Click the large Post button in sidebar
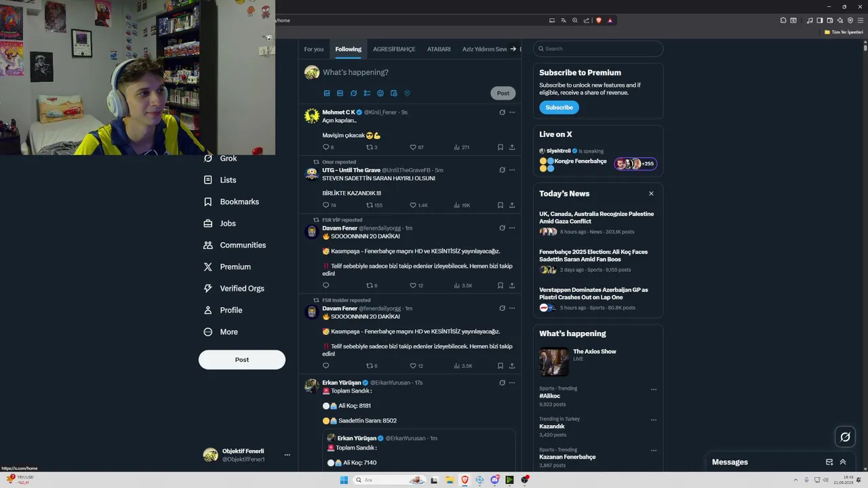Screen dimensions: 868x488 242,360
